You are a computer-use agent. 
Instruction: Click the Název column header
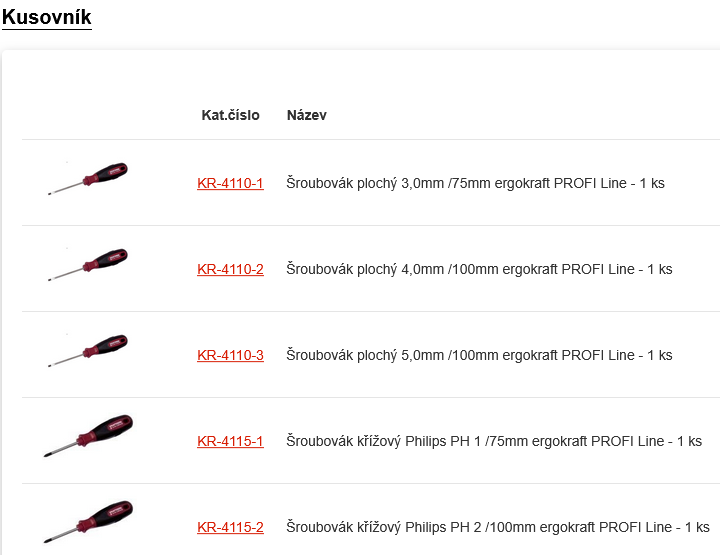pos(306,115)
